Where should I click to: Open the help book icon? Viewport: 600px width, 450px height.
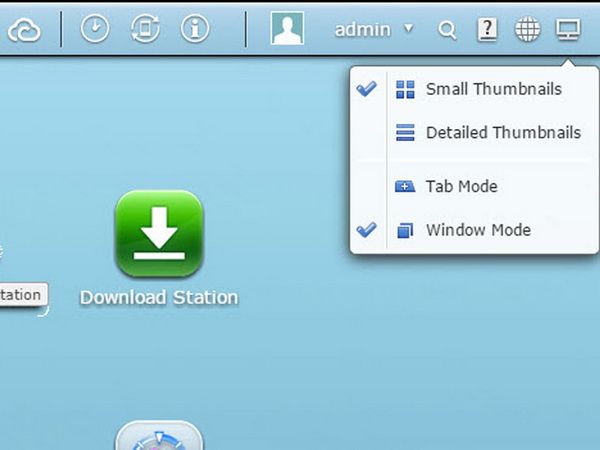click(x=487, y=29)
